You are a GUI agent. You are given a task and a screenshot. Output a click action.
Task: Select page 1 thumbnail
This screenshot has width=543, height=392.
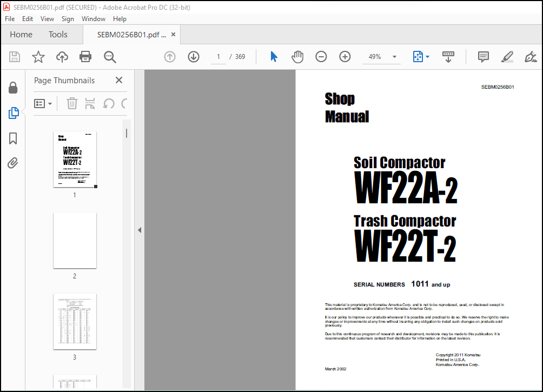click(x=75, y=160)
